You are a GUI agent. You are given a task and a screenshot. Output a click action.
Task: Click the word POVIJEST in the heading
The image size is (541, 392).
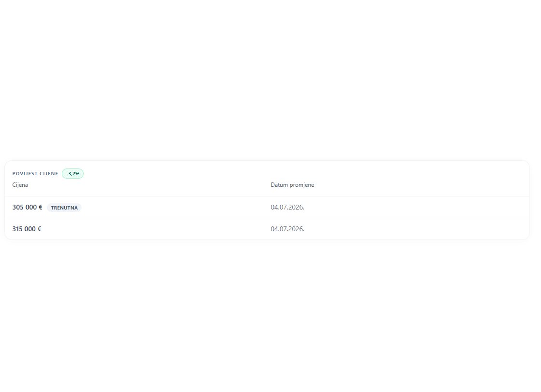[25, 174]
